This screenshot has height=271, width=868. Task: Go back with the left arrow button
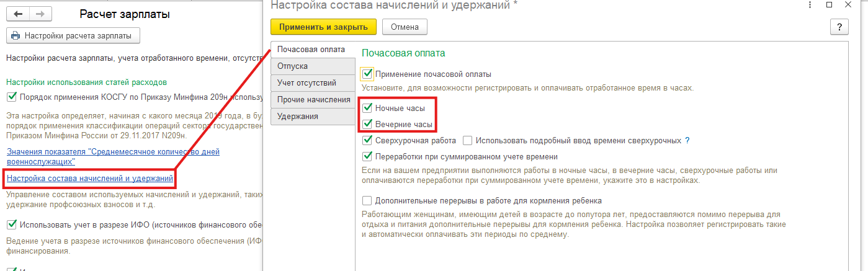tap(18, 14)
